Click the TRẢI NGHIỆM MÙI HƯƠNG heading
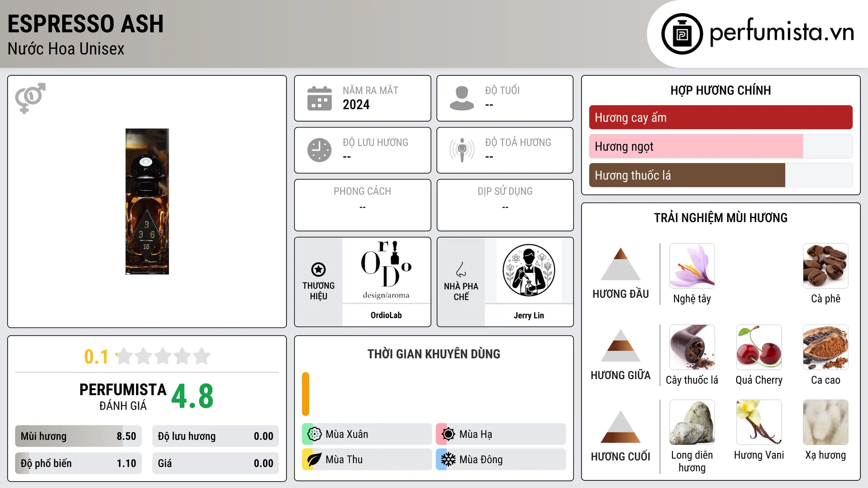Screen dimensions: 868x488 [721, 218]
